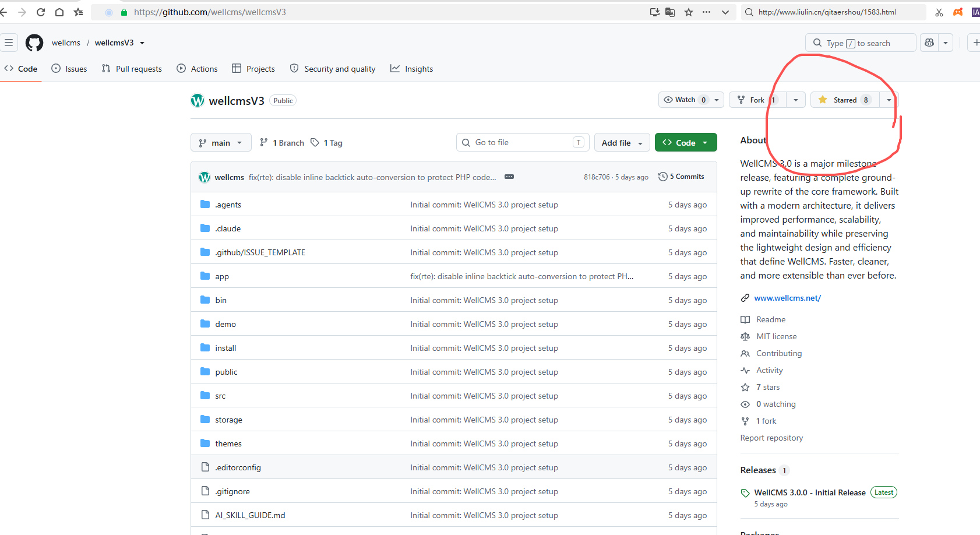Fork the repository with Fork button
The width and height of the screenshot is (980, 535).
pos(757,100)
